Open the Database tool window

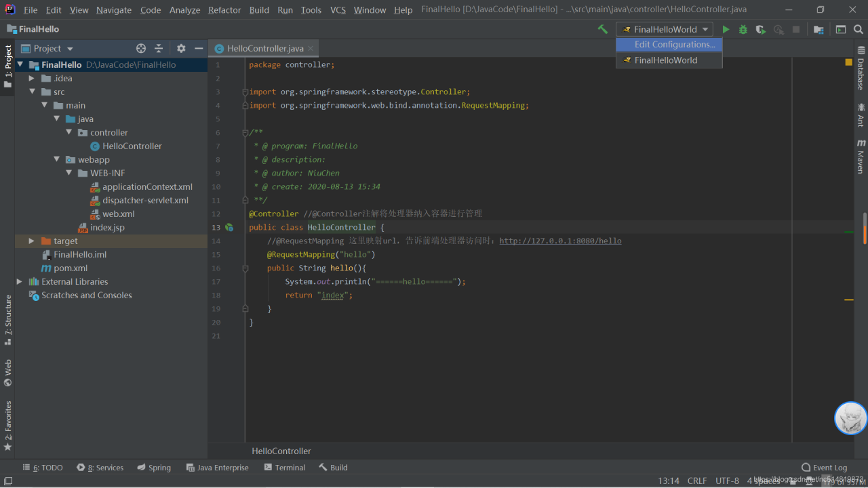pos(861,68)
